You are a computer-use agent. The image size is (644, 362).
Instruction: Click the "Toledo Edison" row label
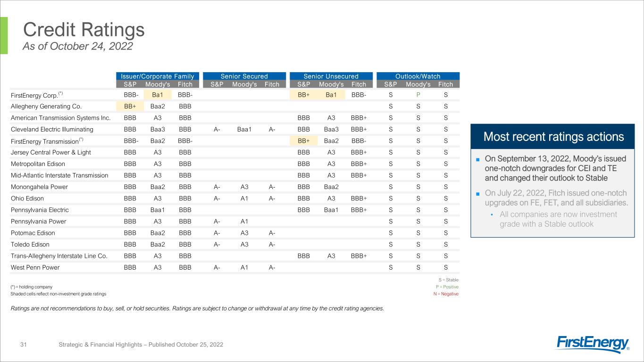click(x=30, y=245)
